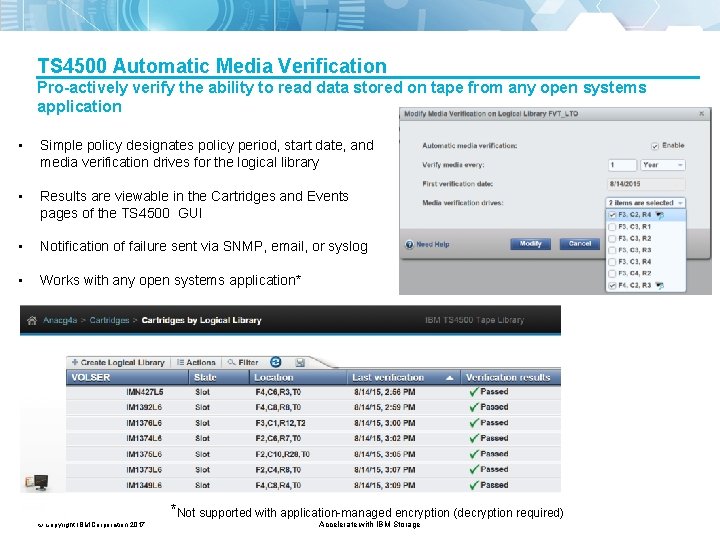The width and height of the screenshot is (720, 540).
Task: Check drive F3, C4, R2
Action: click(612, 274)
